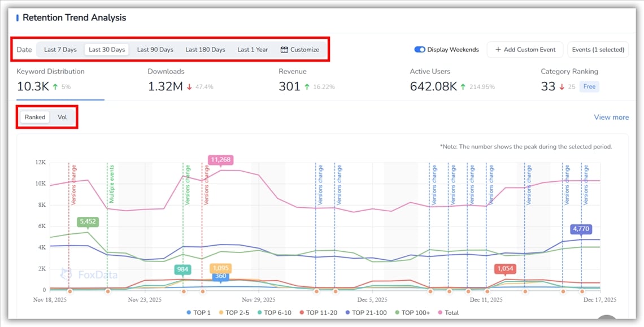Hide the Total series in legend

coord(448,313)
